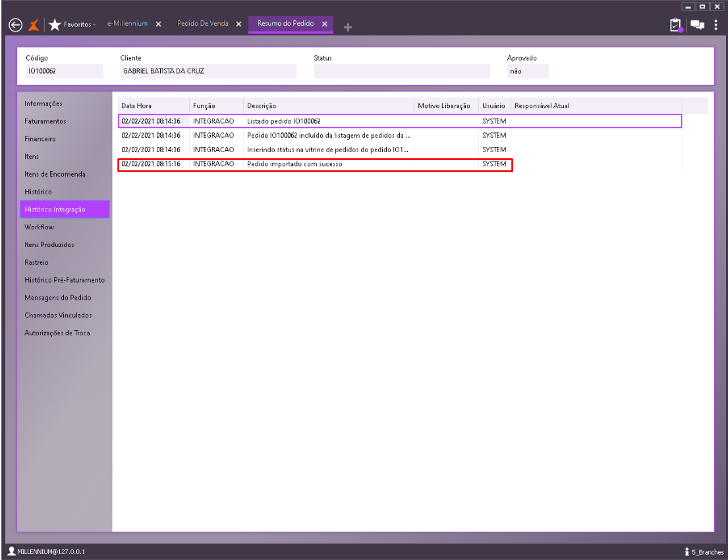Open Financeiro in the sidebar
728x560 pixels.
click(40, 139)
